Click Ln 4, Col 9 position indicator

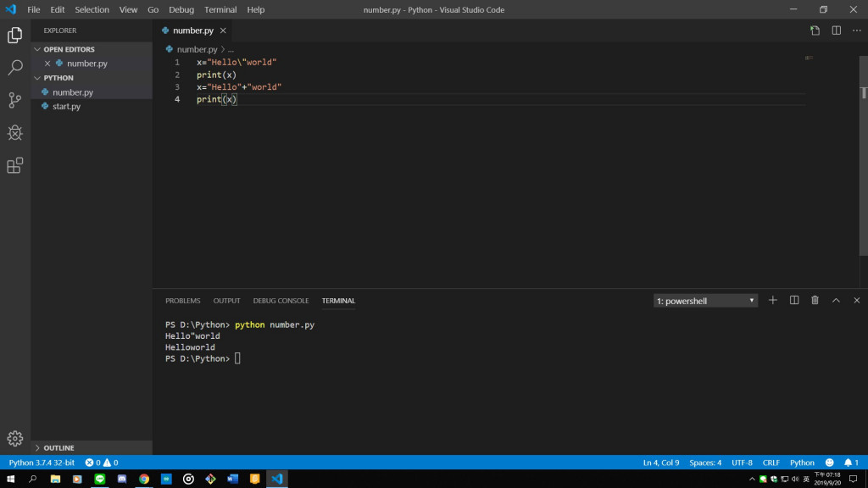[x=661, y=463]
